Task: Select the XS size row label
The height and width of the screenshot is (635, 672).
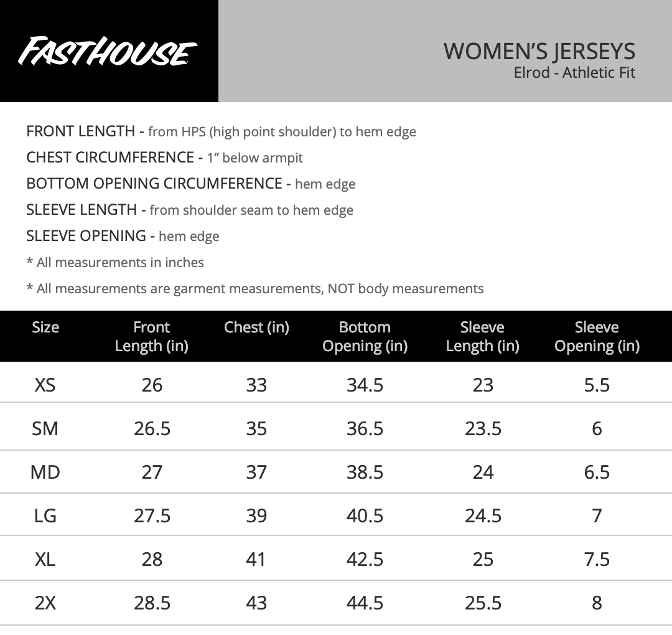Action: [45, 385]
